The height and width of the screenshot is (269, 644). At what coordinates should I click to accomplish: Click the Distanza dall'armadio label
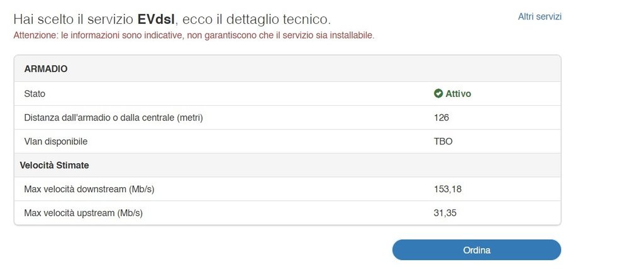point(113,118)
